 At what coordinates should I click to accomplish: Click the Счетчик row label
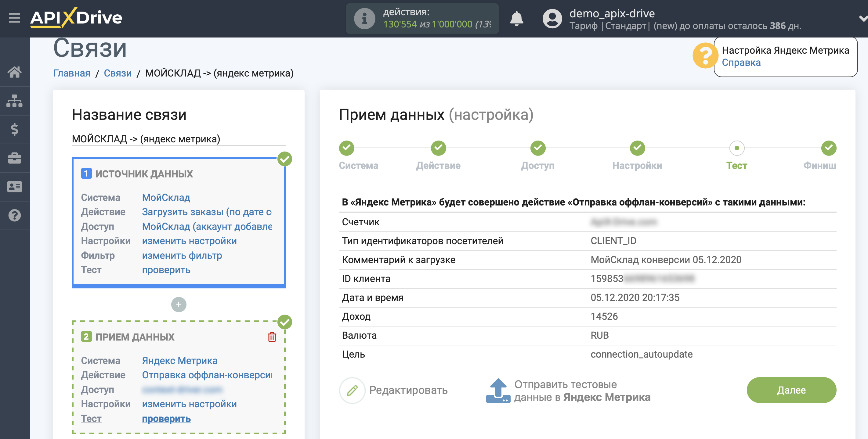(x=360, y=222)
